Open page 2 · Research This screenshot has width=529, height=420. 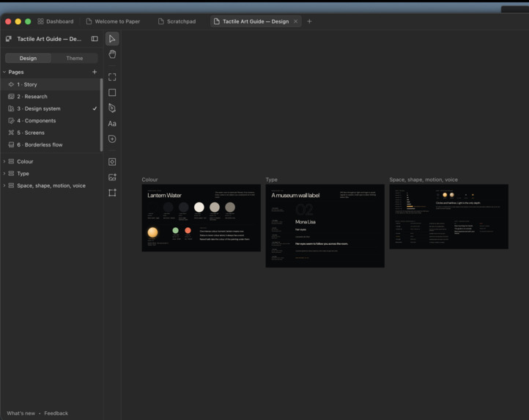coord(51,97)
